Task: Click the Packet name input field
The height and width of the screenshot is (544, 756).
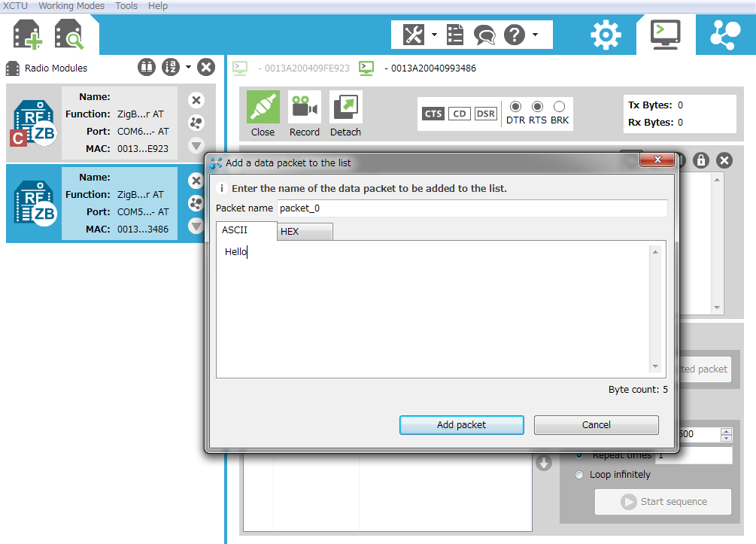Action: (x=472, y=208)
